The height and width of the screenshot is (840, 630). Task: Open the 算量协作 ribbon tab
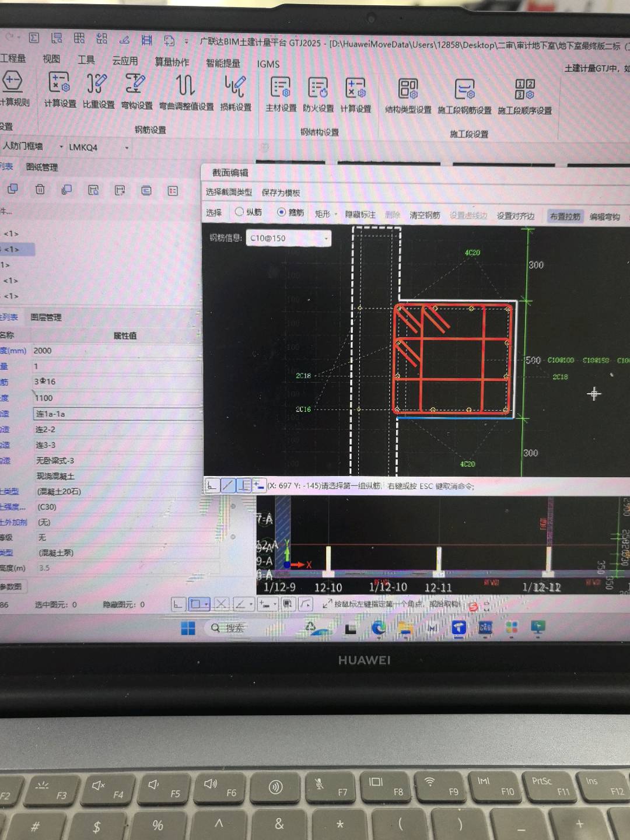(171, 62)
